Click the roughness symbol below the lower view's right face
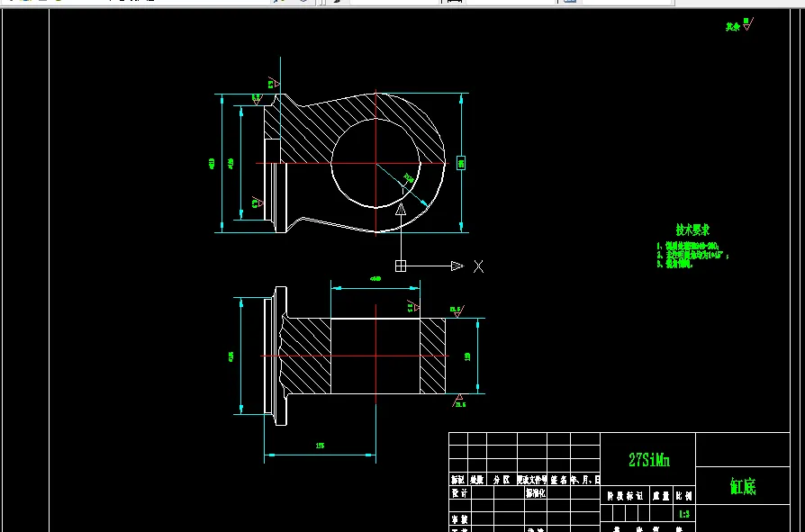805x532 pixels. tap(459, 401)
